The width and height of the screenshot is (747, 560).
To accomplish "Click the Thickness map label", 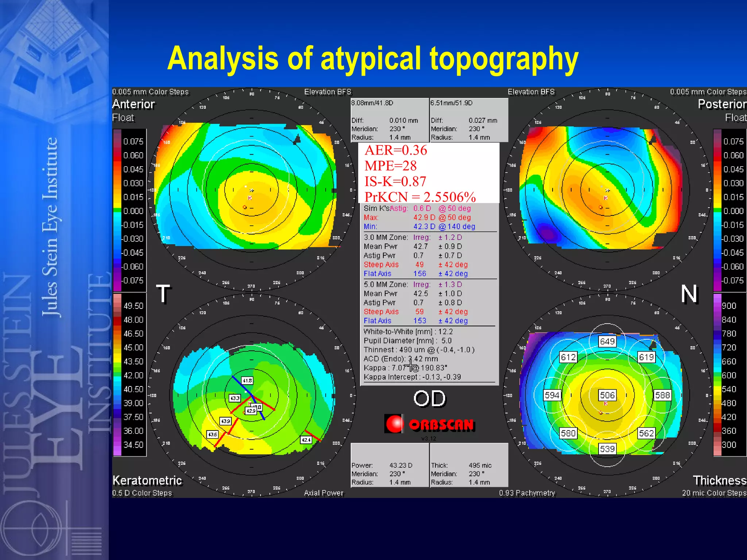I will click(720, 480).
